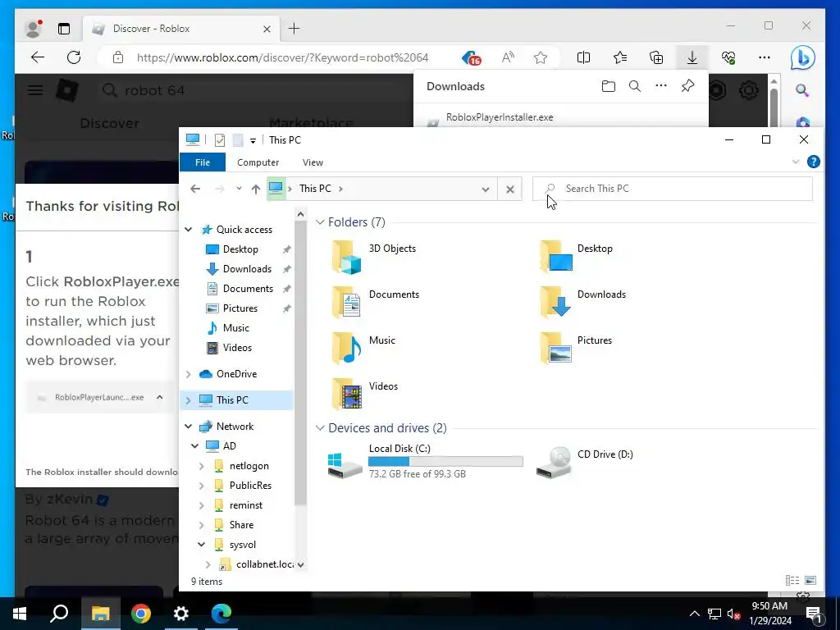Open the File tab in Explorer
Image resolution: width=840 pixels, height=630 pixels.
(x=203, y=162)
